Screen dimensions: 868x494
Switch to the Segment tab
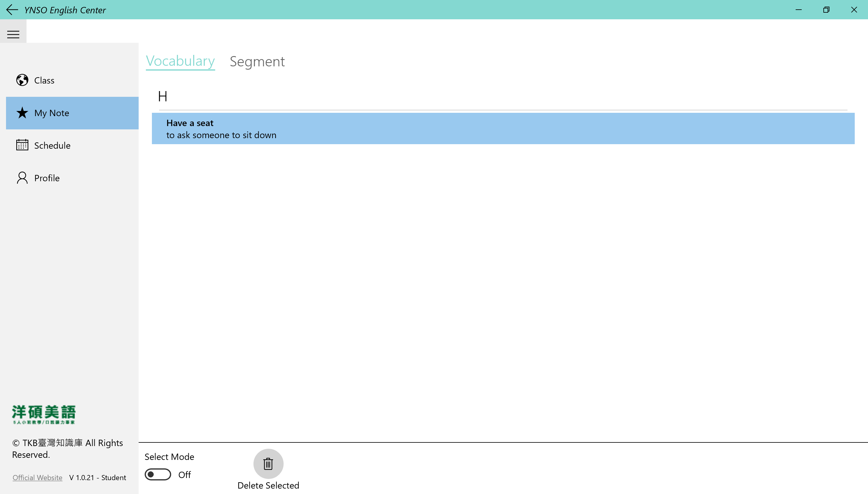pos(257,62)
